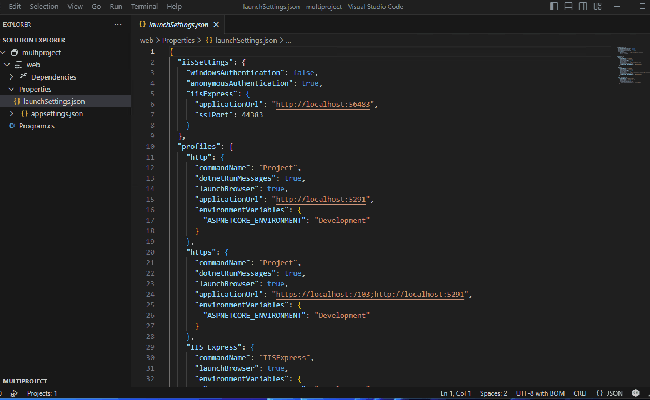Open the Edit menu
Image resolution: width=650 pixels, height=400 pixels.
tap(15, 7)
